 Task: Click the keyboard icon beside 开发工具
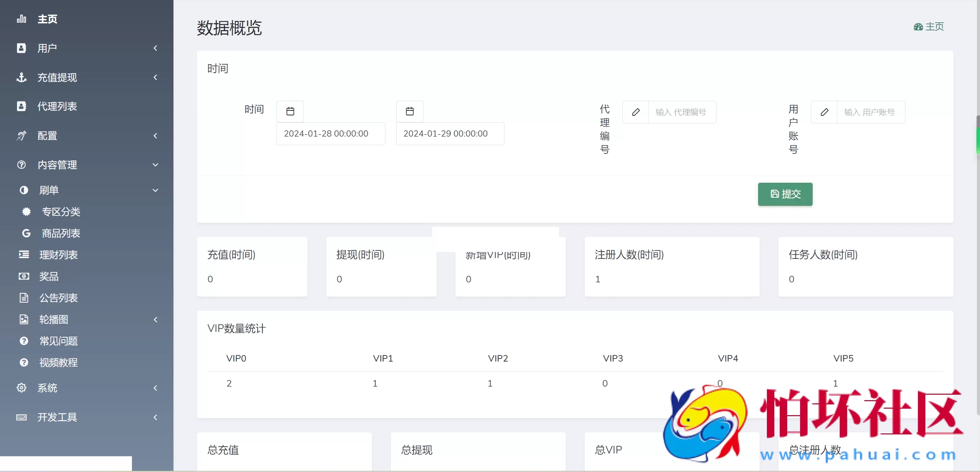tap(22, 417)
